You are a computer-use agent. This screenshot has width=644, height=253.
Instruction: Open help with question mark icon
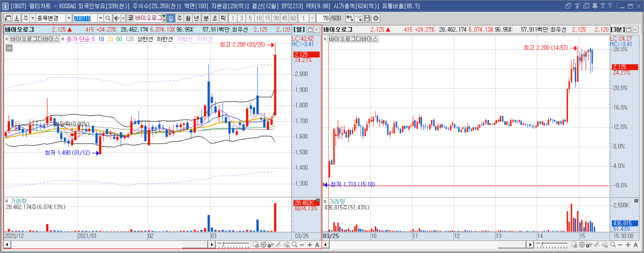pos(610,6)
